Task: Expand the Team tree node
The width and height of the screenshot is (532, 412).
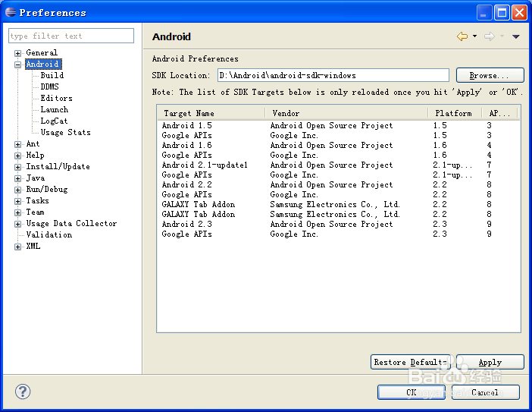Action: (17, 212)
